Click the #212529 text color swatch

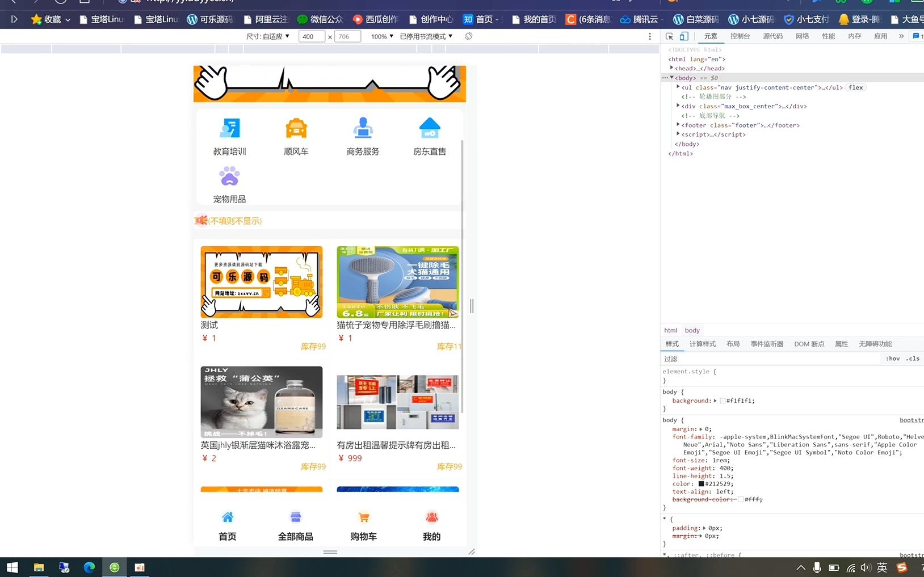[701, 484]
